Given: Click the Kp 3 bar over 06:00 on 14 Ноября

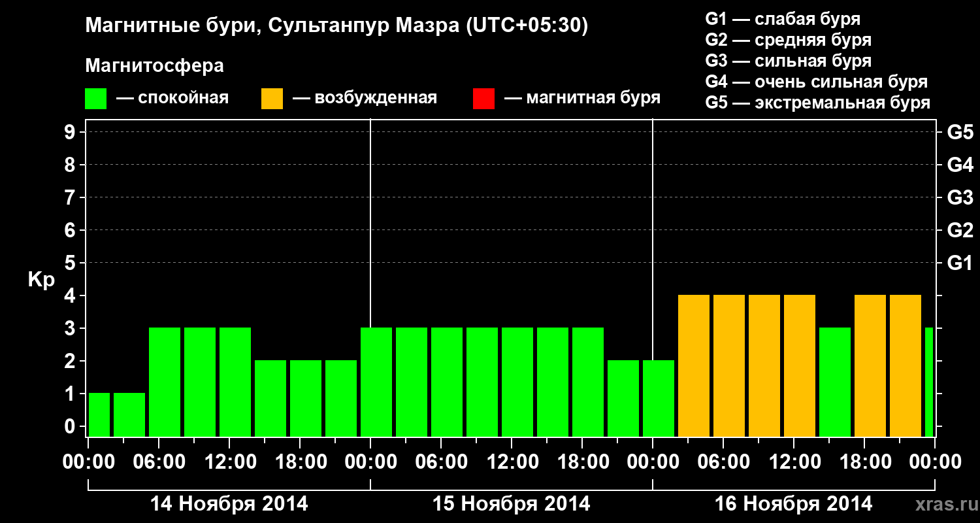Looking at the screenshot, I should click(x=165, y=382).
